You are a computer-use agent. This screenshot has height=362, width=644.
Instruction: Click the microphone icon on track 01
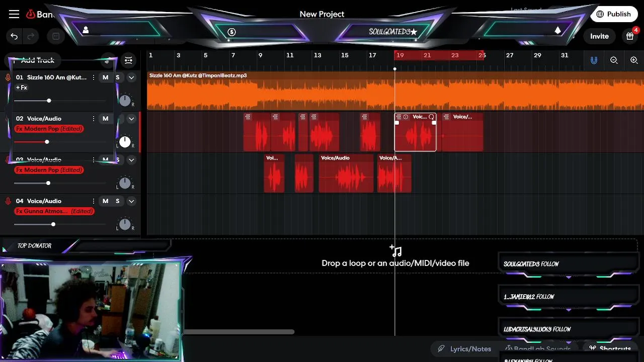coord(8,77)
